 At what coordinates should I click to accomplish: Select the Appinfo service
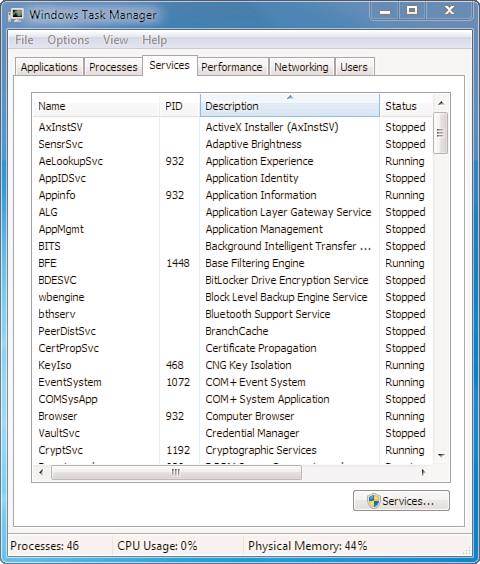pos(232,195)
